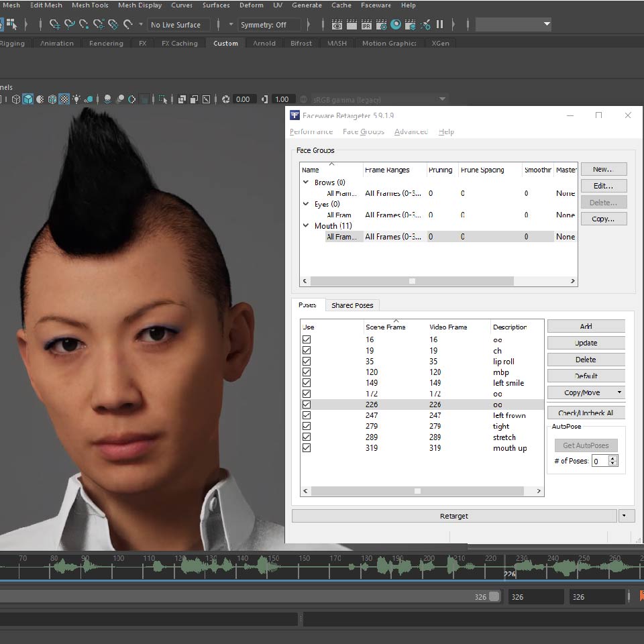This screenshot has width=644, height=644.
Task: Open the Faceware menu in the menu bar
Action: 376,5
